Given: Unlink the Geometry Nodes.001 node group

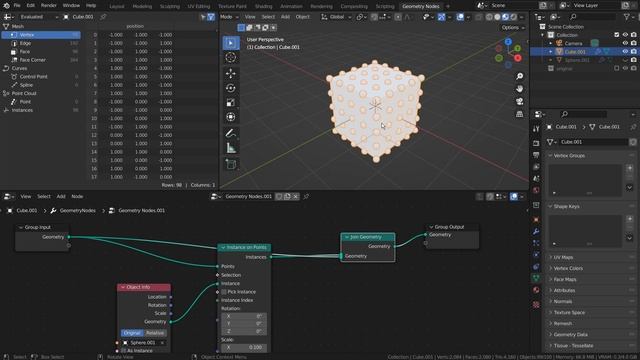Looking at the screenshot, I should 296,197.
